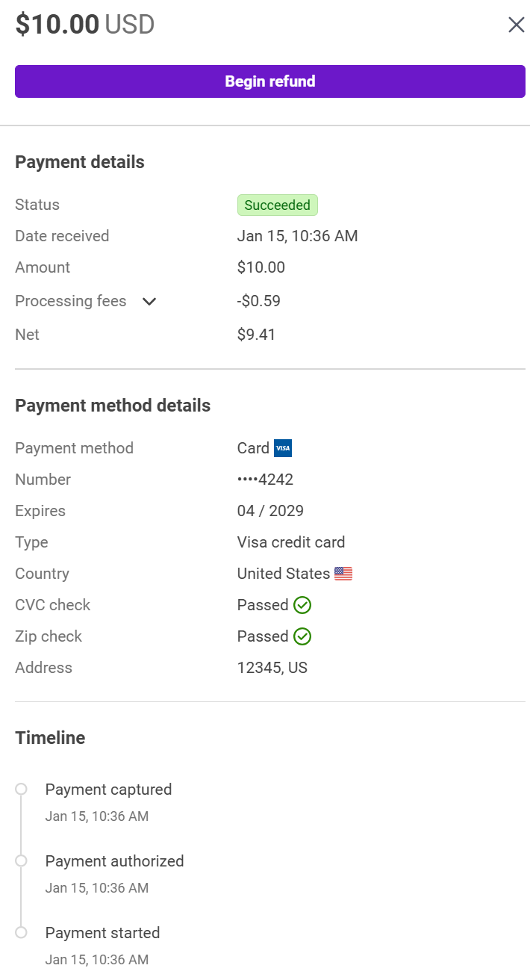Click the Processing fees label

tap(71, 301)
